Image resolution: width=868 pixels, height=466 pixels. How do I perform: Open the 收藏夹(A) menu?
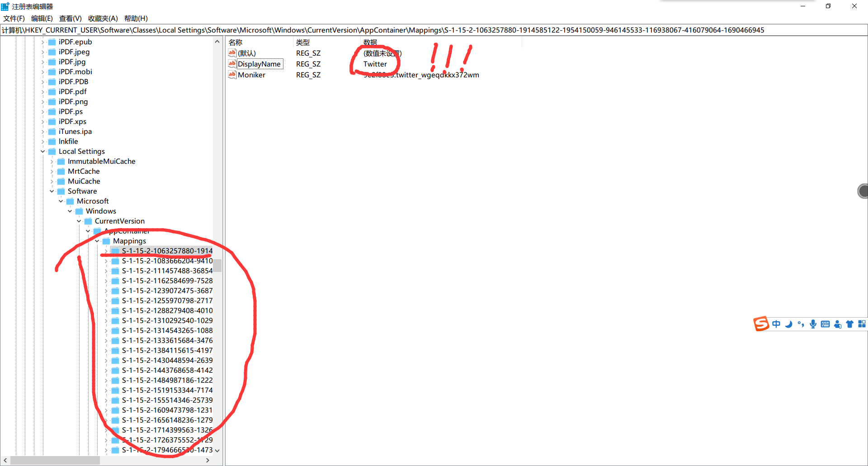coord(103,19)
